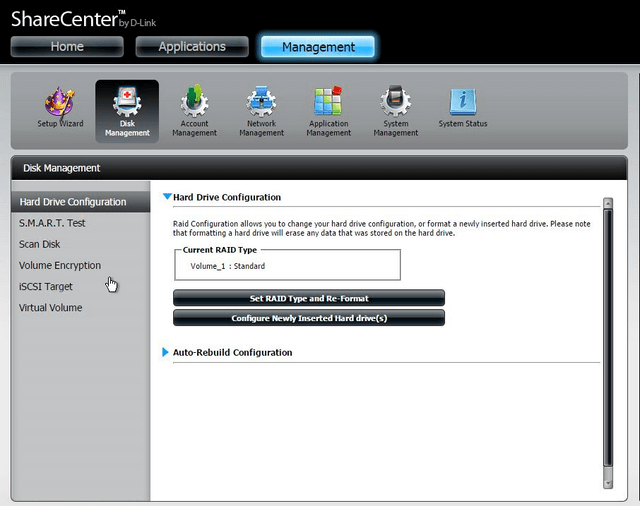Open the System Status info icon
The width and height of the screenshot is (640, 506).
[462, 104]
